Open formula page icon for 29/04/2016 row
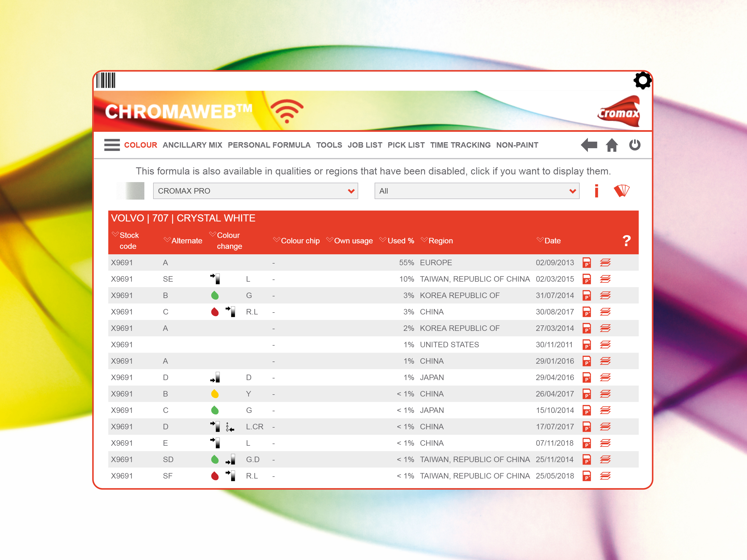 586,378
